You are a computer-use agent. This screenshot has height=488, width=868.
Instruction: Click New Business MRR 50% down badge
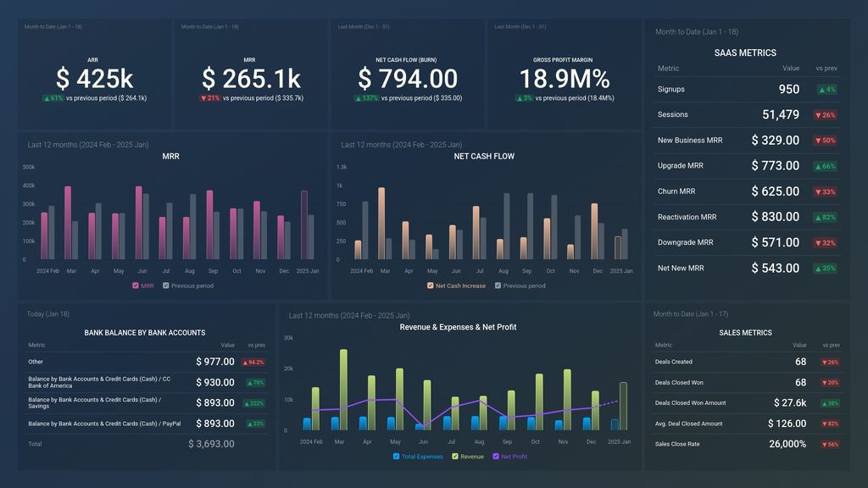pos(825,141)
